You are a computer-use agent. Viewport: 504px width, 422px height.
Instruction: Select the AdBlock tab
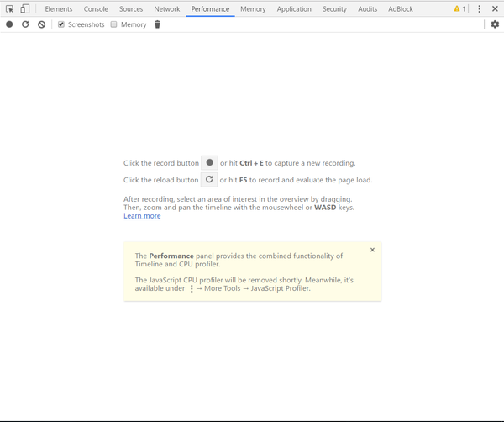[x=401, y=9]
